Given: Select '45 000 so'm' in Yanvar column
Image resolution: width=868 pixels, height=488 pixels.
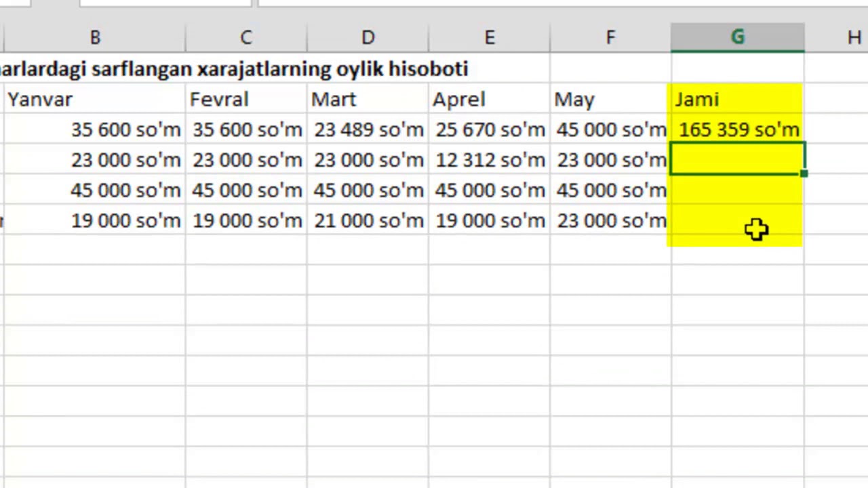Looking at the screenshot, I should pyautogui.click(x=94, y=190).
